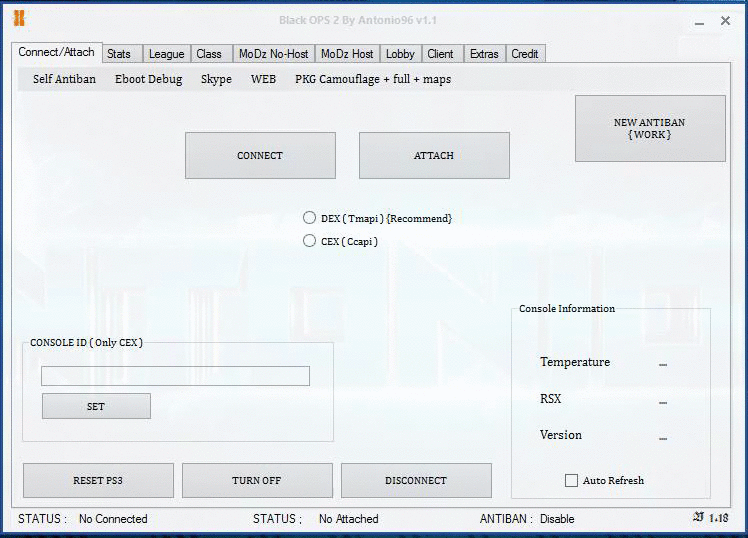
Task: Select DEX (Tmapi) radio option
Action: [x=309, y=218]
